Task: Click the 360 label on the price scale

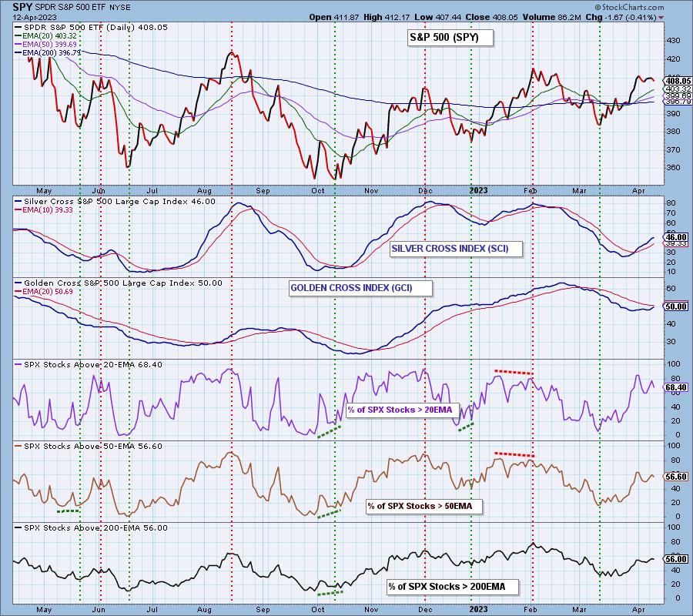Action: click(x=673, y=168)
